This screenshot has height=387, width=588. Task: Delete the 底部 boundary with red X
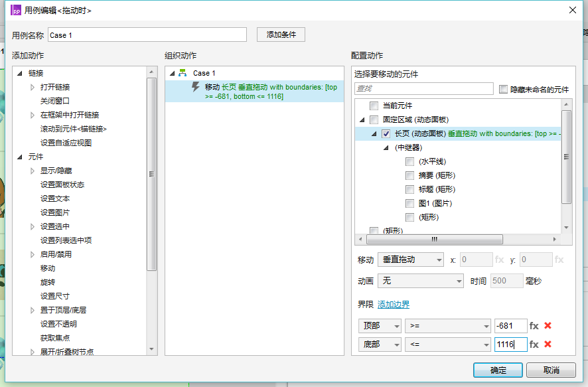coord(548,344)
